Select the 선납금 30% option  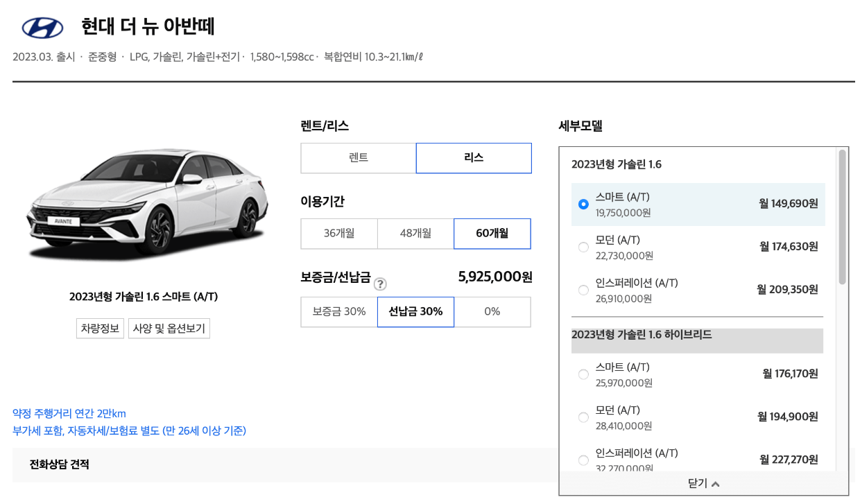[x=415, y=312]
